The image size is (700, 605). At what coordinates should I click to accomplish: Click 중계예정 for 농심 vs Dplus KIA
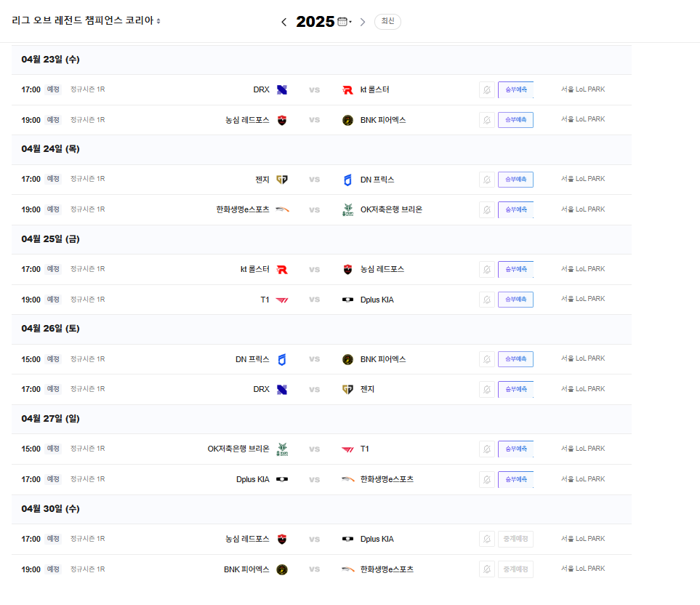tap(515, 539)
